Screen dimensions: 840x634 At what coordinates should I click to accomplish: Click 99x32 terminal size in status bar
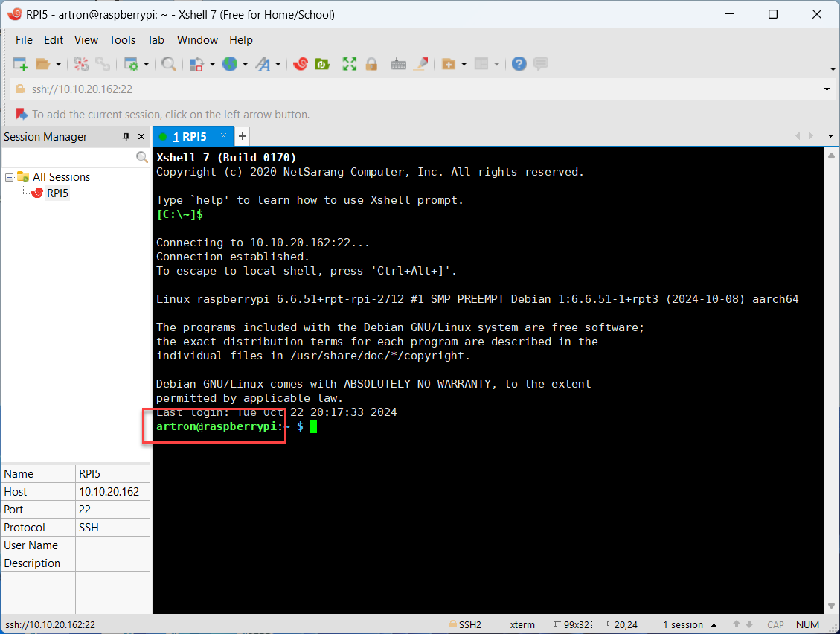tap(577, 625)
